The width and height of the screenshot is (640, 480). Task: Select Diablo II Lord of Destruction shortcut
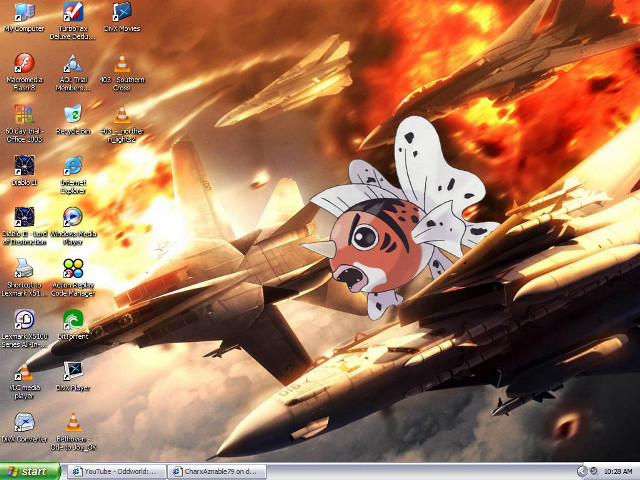tap(24, 227)
